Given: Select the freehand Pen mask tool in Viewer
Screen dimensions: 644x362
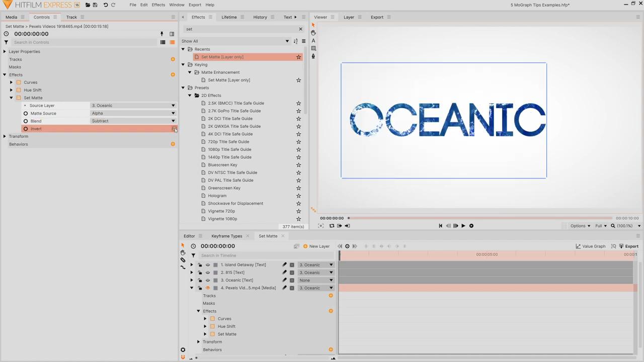Looking at the screenshot, I should tap(313, 56).
